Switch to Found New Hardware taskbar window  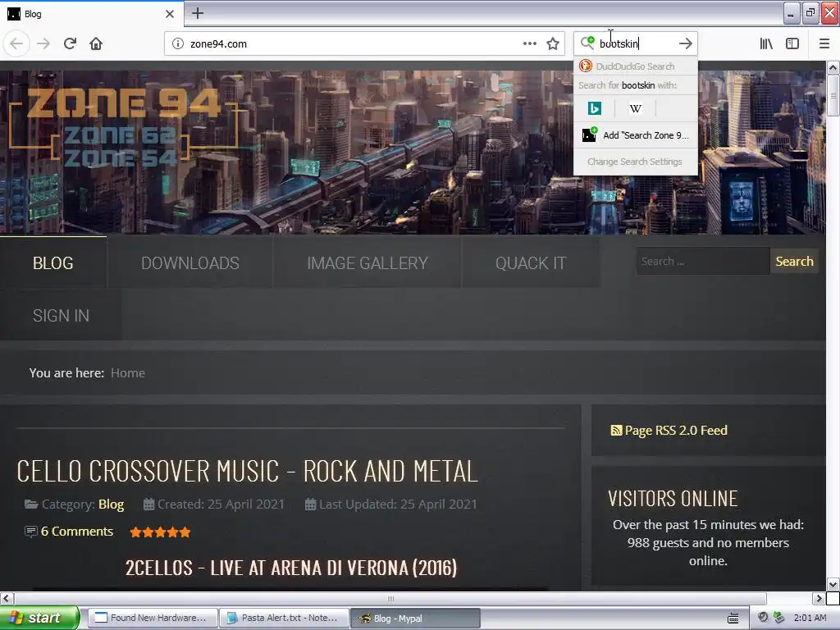pyautogui.click(x=153, y=618)
